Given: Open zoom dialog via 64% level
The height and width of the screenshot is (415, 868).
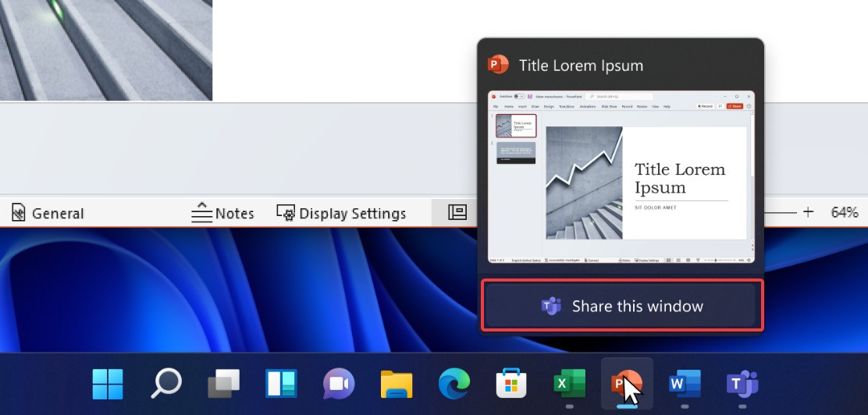Looking at the screenshot, I should pos(845,212).
